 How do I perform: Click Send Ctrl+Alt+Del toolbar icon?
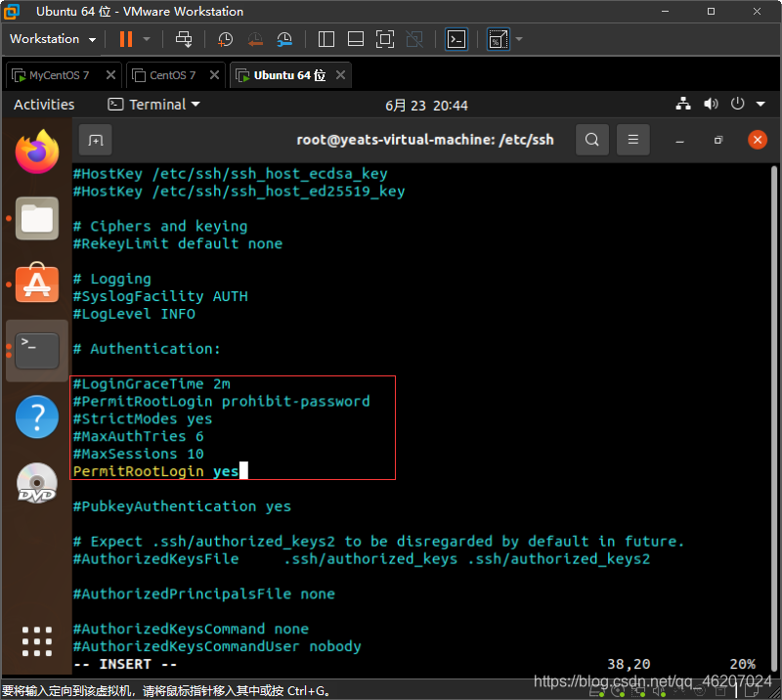[x=183, y=39]
